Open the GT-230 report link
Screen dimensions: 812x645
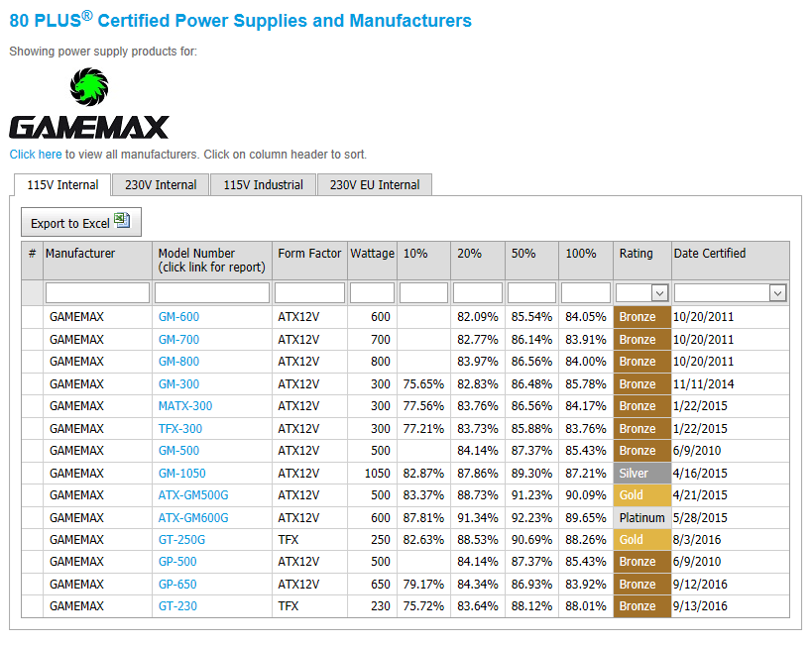[x=177, y=605]
